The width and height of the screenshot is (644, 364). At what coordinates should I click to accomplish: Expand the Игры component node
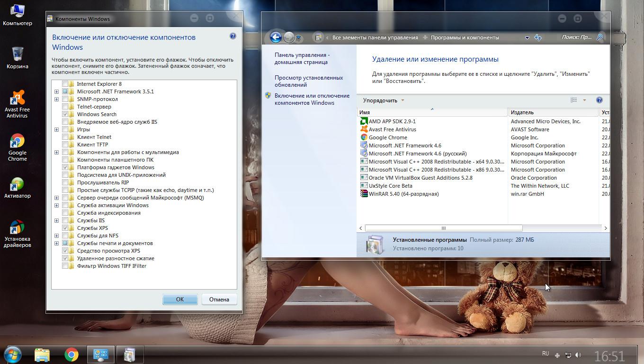[56, 129]
